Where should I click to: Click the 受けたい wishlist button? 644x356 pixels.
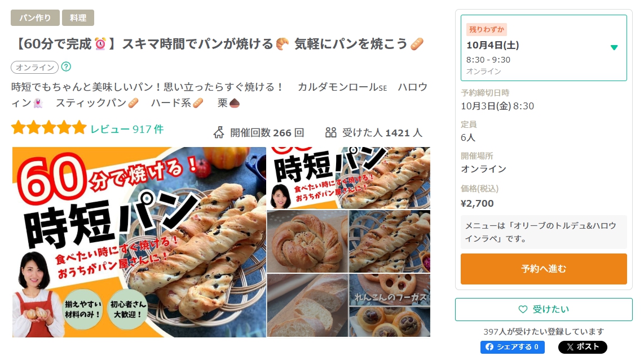coord(544,309)
